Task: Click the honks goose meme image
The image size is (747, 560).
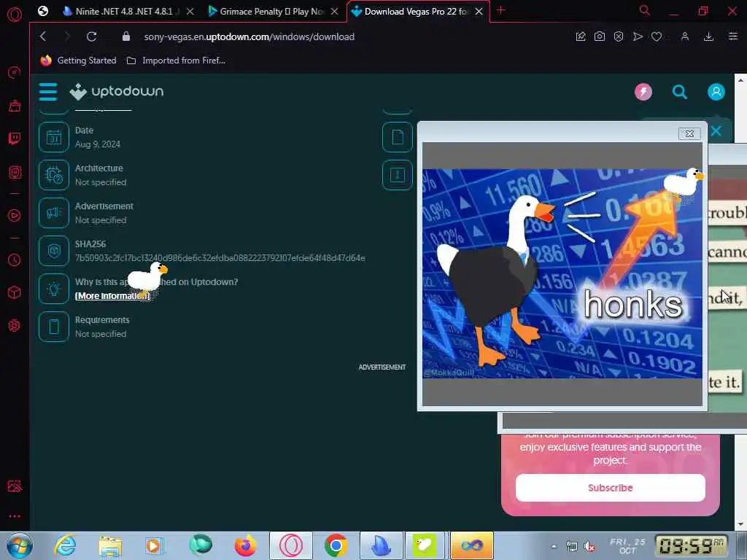Action: 562,274
